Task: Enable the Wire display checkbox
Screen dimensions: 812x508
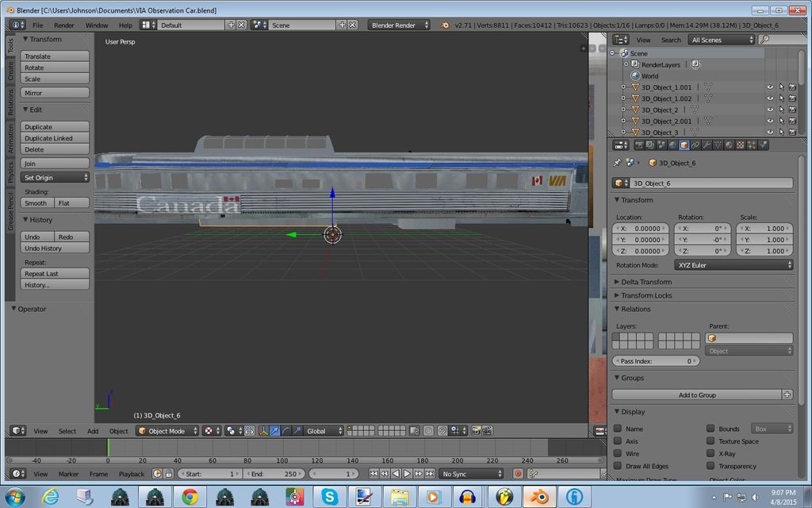Action: pos(618,453)
